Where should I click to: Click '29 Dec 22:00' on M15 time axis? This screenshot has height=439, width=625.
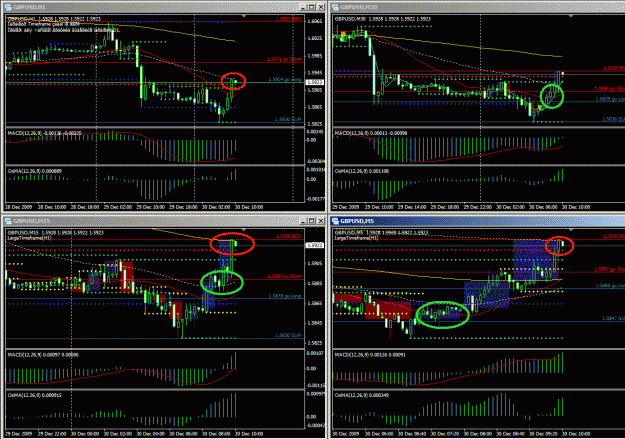(x=52, y=433)
